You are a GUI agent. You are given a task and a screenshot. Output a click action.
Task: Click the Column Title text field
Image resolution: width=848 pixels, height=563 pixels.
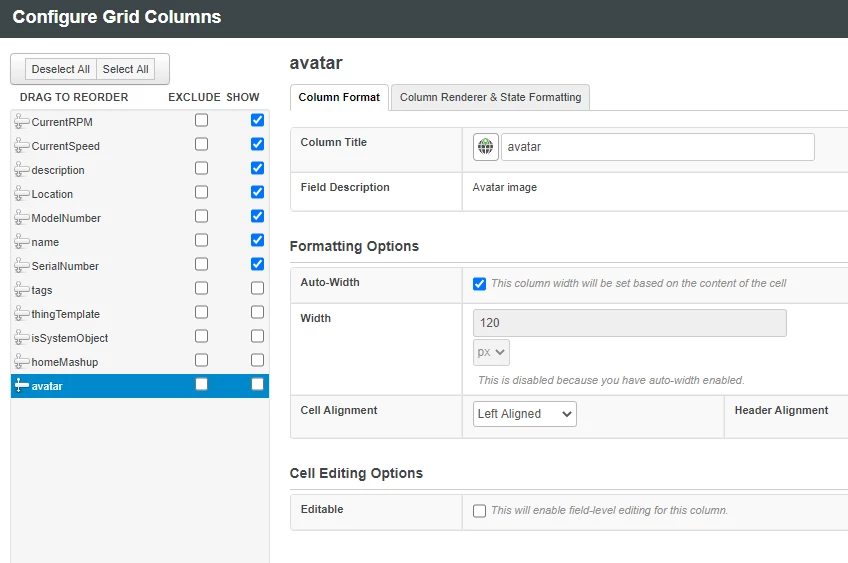pos(657,147)
